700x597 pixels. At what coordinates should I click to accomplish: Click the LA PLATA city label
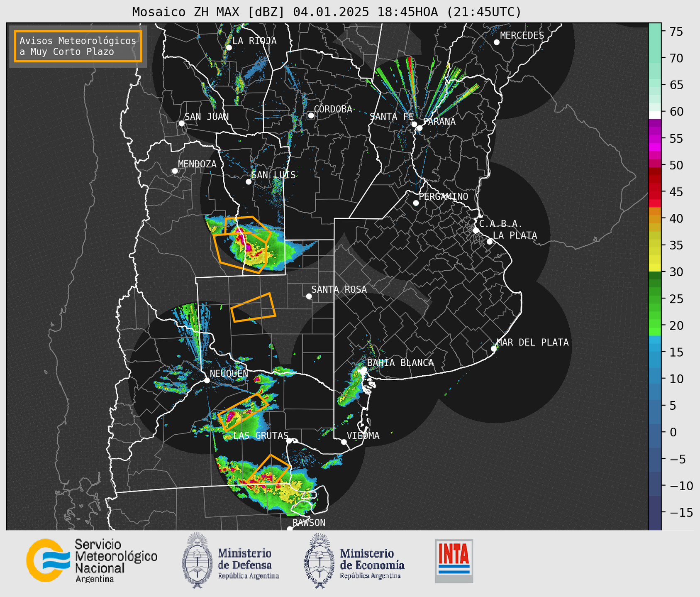pyautogui.click(x=515, y=235)
